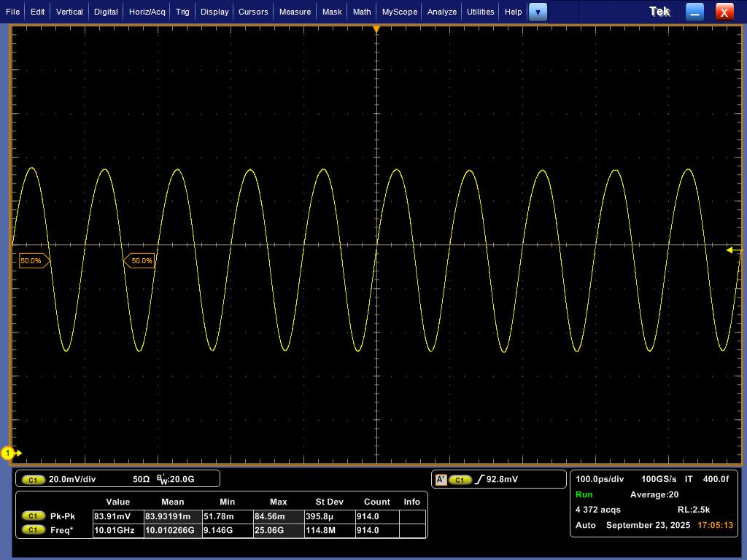Image resolution: width=747 pixels, height=560 pixels.
Task: Click the 100.0ps/div horizontal scale readout
Action: [600, 479]
